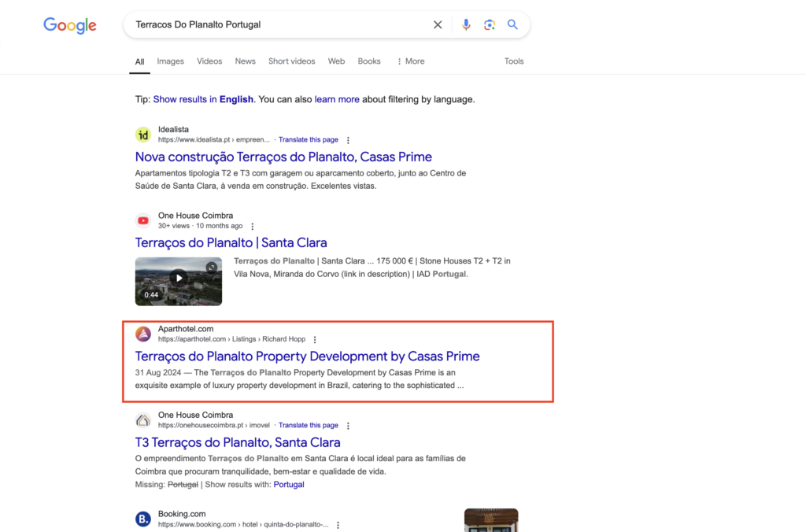Switch to Web tab
This screenshot has height=532, width=806.
pyautogui.click(x=336, y=61)
